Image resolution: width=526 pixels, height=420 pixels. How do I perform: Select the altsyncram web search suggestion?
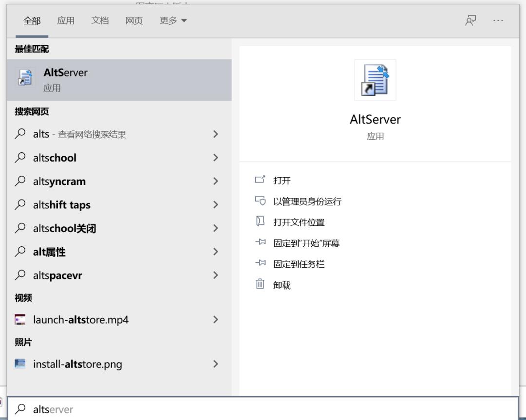pos(59,182)
